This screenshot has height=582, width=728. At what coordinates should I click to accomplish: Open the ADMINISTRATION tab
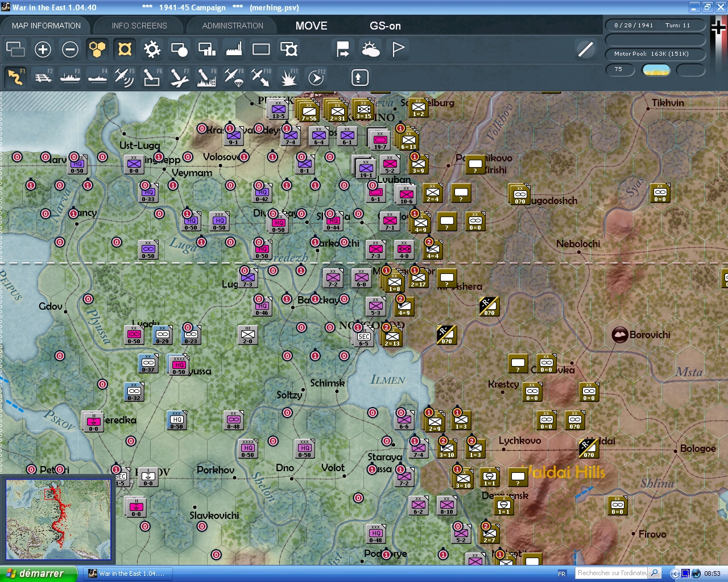click(233, 26)
